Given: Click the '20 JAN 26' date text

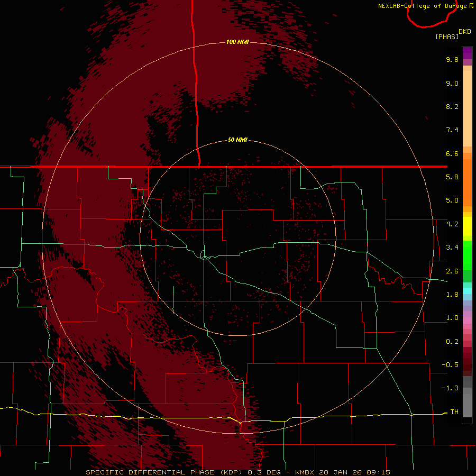Looking at the screenshot, I should [341, 472].
